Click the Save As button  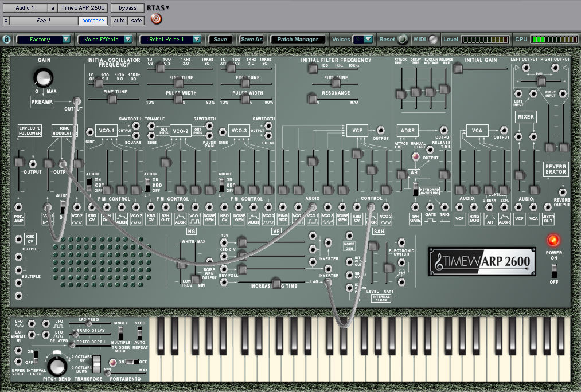251,39
